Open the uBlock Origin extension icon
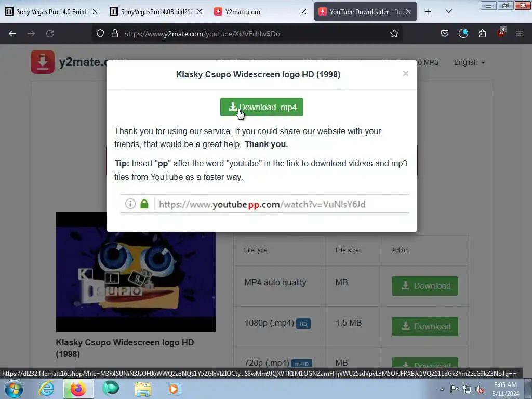532x399 pixels. coord(501,33)
